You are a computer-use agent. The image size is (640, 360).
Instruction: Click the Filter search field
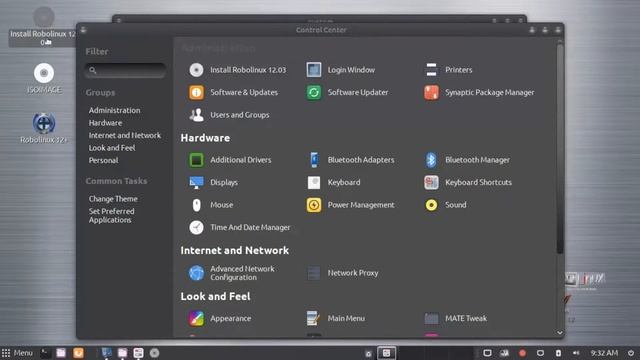[125, 70]
